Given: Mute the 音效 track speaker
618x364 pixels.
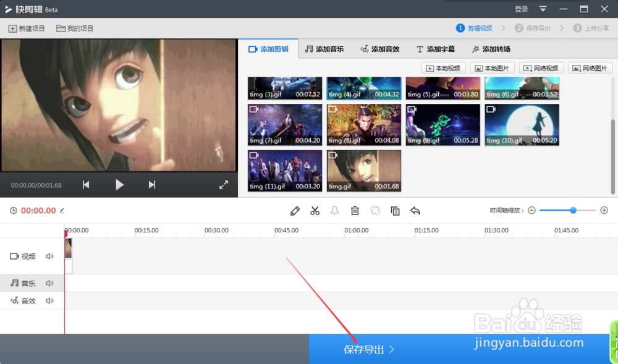Looking at the screenshot, I should [x=49, y=301].
